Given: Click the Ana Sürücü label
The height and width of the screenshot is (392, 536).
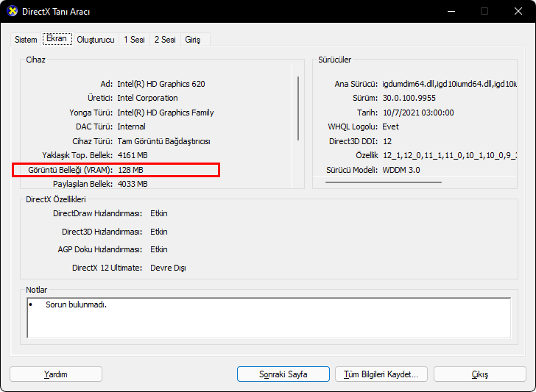Looking at the screenshot, I should pyautogui.click(x=356, y=84).
